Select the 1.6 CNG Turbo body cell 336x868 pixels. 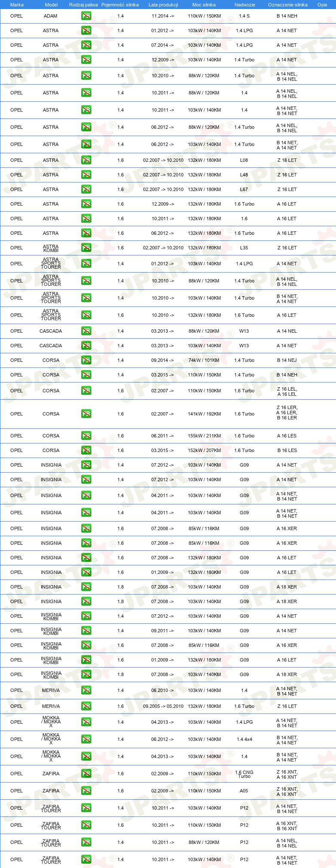pos(244,774)
